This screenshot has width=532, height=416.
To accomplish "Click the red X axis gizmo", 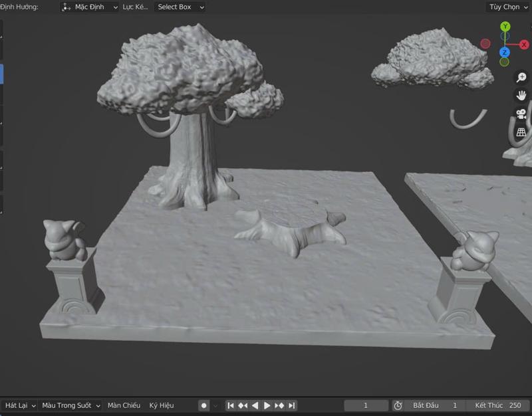I will click(524, 45).
